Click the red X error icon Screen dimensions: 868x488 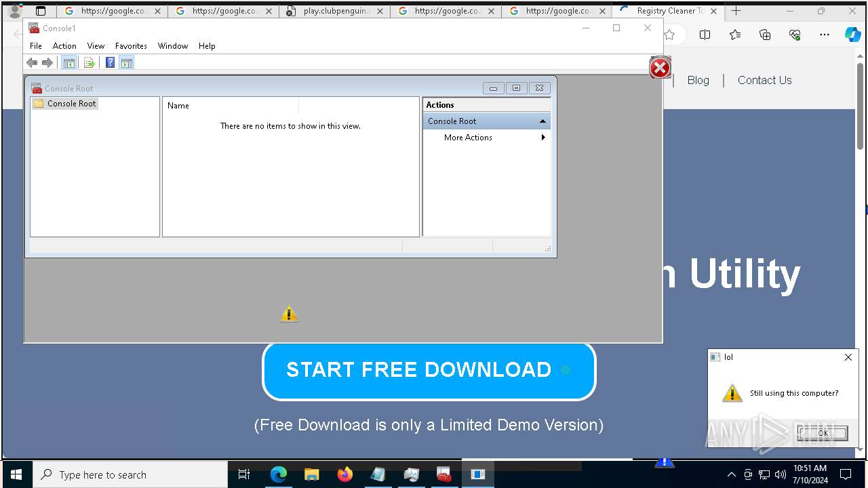click(660, 68)
